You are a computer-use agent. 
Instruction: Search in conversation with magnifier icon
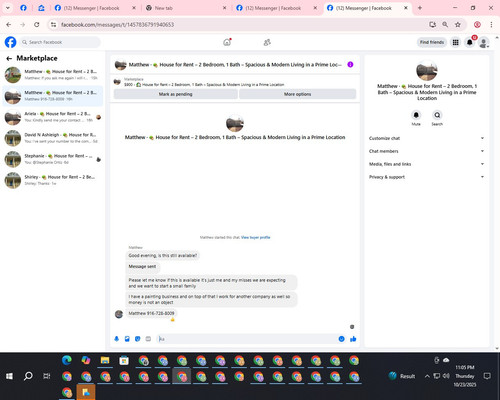click(x=437, y=115)
